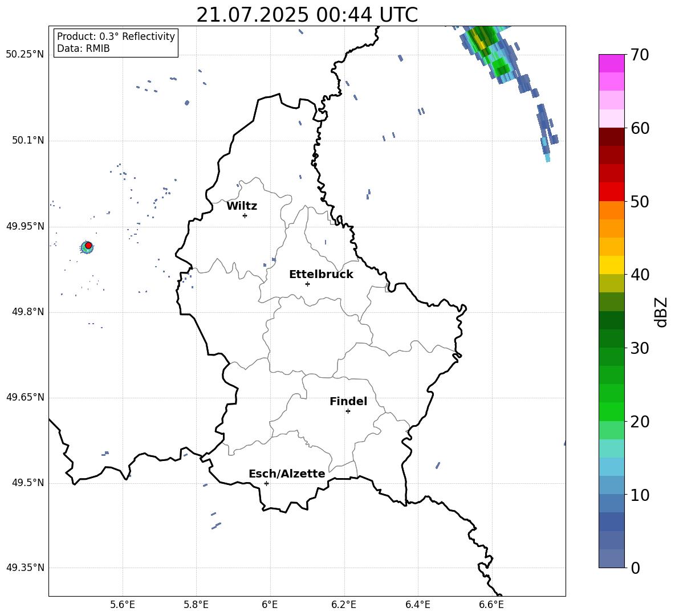Click the Findel cross marker

tap(348, 411)
